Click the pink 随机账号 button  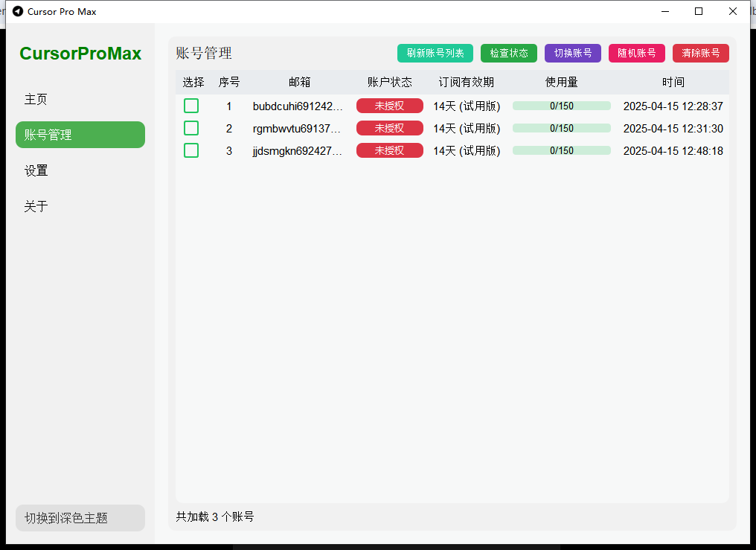(x=637, y=53)
